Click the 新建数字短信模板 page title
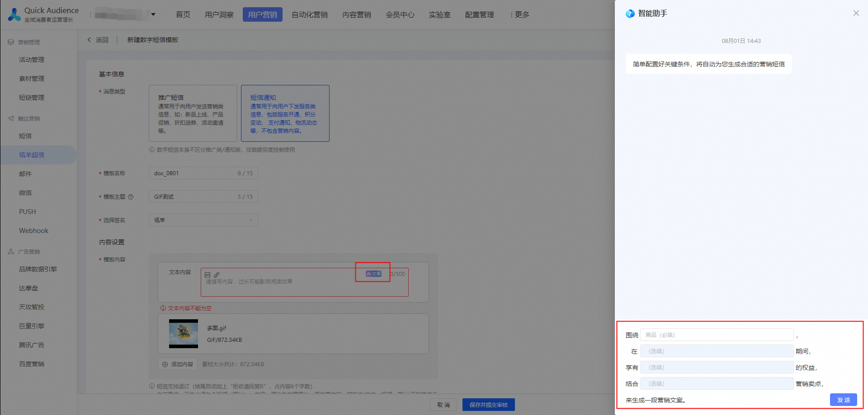Image resolution: width=868 pixels, height=415 pixels. (x=153, y=40)
